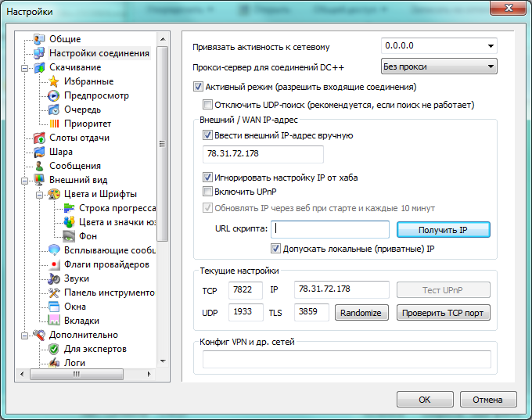The height and width of the screenshot is (420, 532).
Task: Click the current settings IP field
Action: click(x=341, y=289)
